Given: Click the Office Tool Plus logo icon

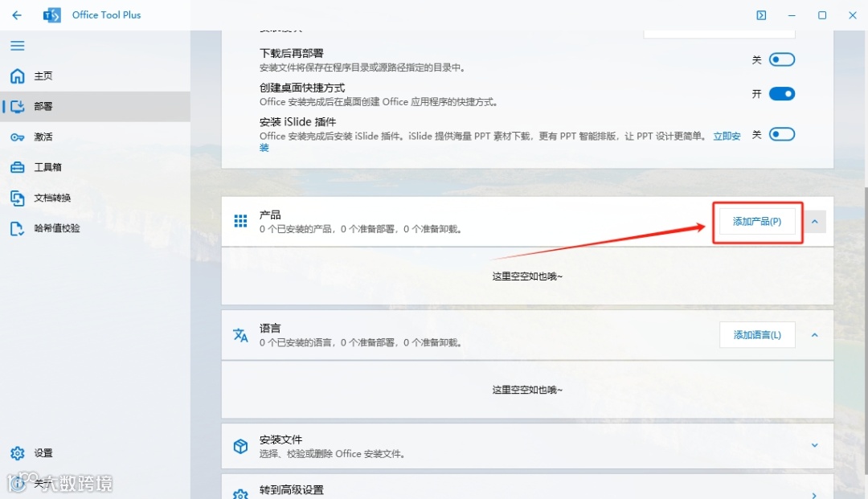Looking at the screenshot, I should point(51,15).
